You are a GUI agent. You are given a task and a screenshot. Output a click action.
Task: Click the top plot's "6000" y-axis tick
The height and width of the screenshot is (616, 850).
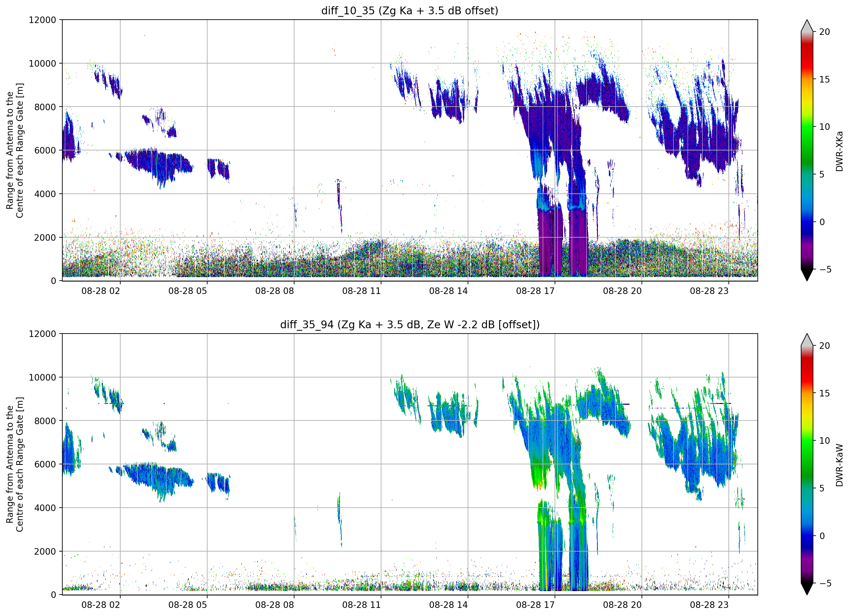pos(45,150)
